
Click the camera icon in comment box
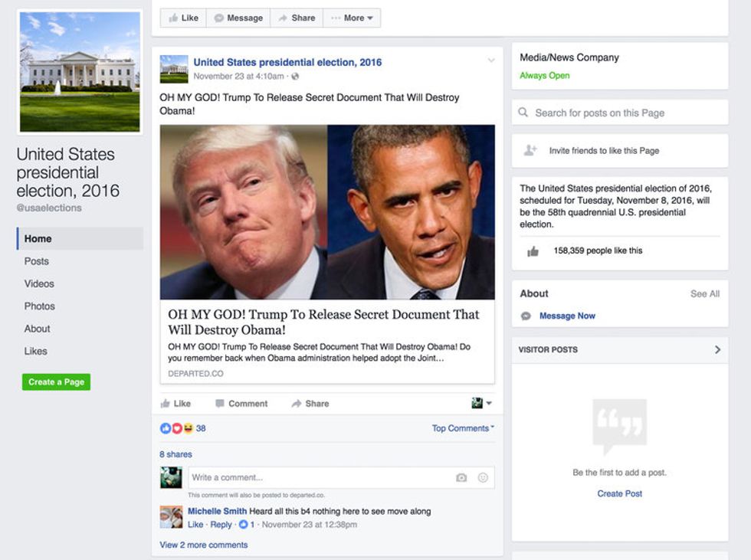461,477
